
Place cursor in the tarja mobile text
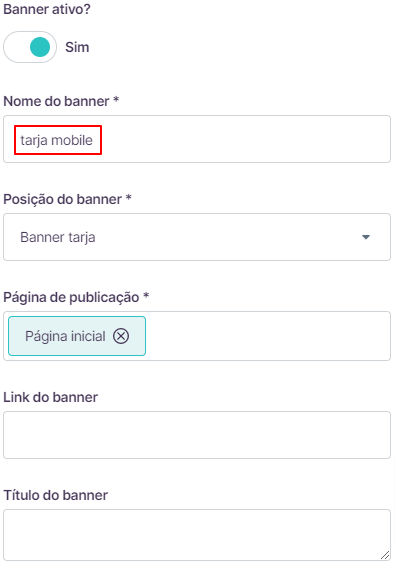coord(56,140)
